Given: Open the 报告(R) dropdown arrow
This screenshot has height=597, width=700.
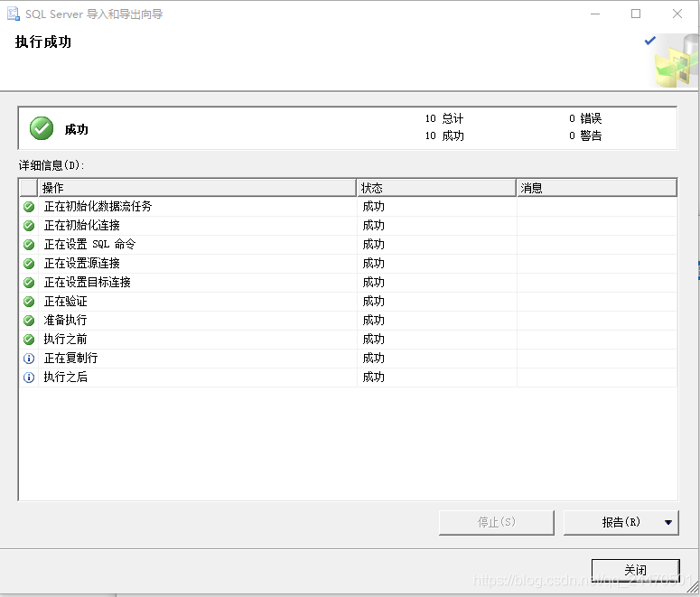Looking at the screenshot, I should (x=667, y=522).
